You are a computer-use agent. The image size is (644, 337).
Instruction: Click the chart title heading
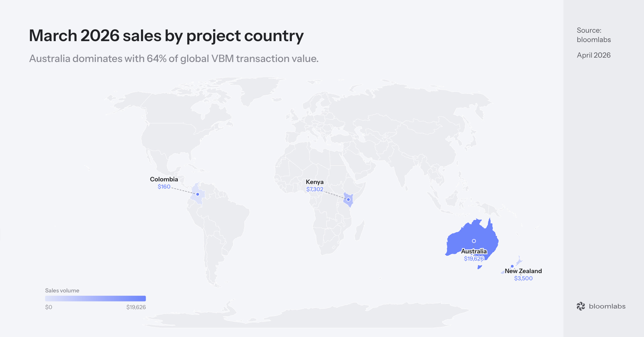click(x=166, y=36)
